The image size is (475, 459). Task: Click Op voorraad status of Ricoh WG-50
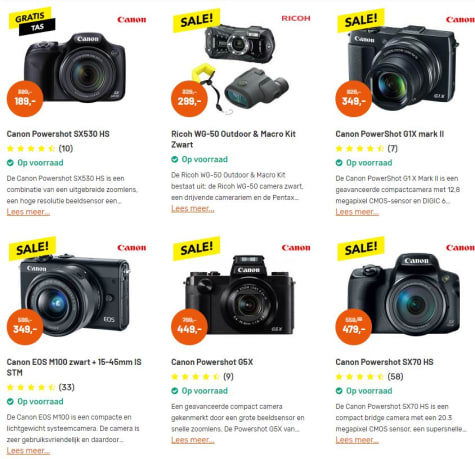[x=199, y=159]
